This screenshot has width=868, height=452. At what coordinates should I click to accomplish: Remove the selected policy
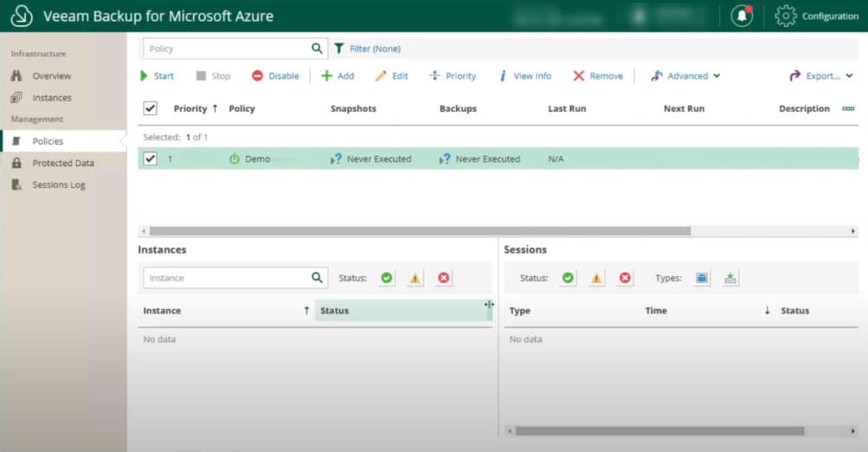[x=598, y=76]
